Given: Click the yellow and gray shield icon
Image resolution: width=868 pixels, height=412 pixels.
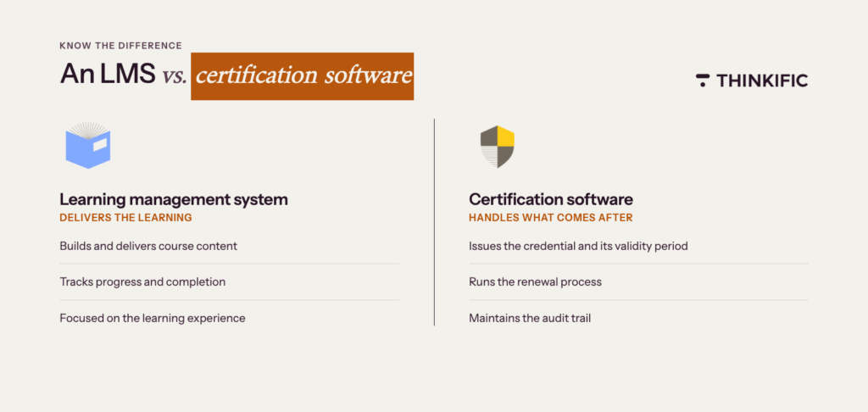Looking at the screenshot, I should pos(497,147).
